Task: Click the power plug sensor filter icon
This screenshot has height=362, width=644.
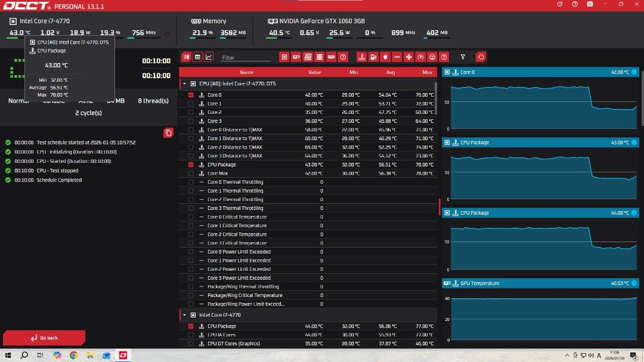Action: [385, 57]
